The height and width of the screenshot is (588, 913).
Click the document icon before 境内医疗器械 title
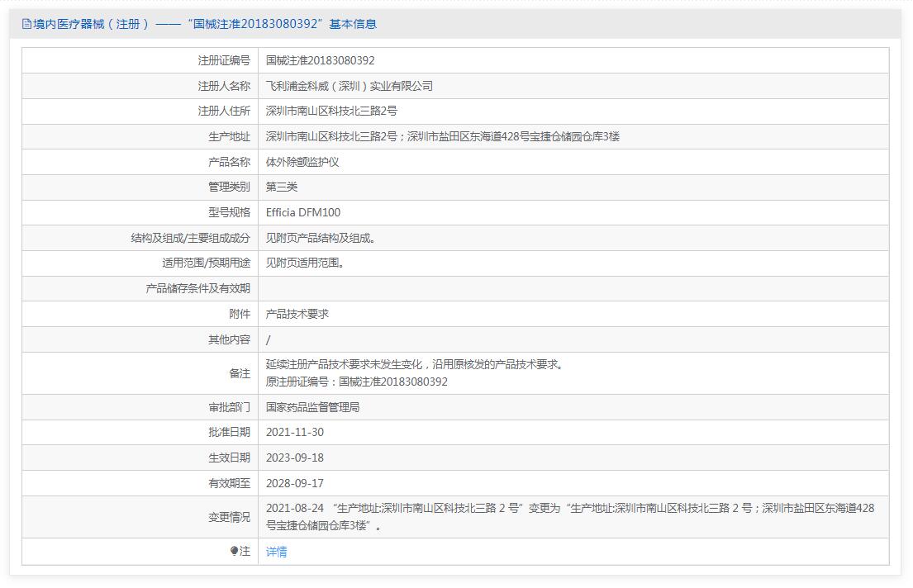(26, 24)
